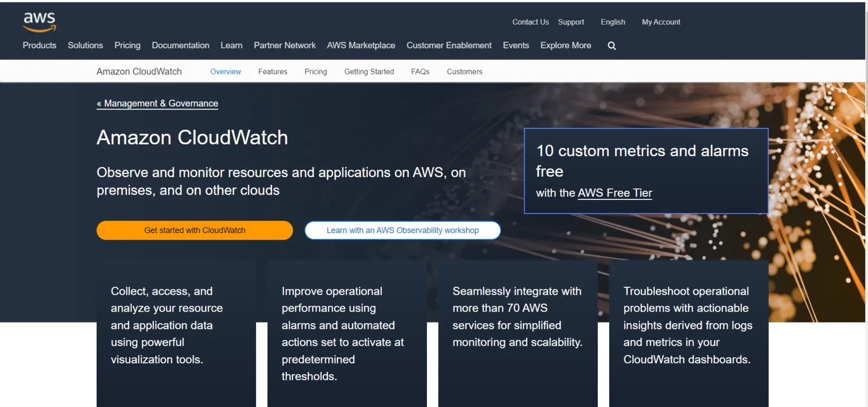Select the CloudWatch Pricing tab
This screenshot has height=407, width=868.
point(315,72)
